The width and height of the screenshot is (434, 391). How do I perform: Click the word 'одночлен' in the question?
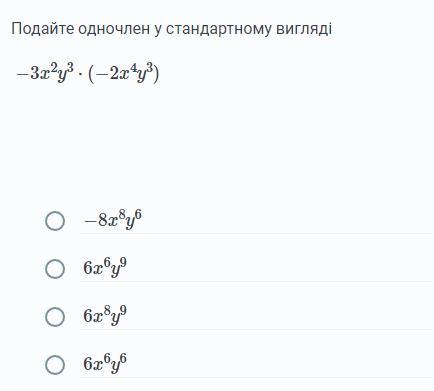[114, 29]
